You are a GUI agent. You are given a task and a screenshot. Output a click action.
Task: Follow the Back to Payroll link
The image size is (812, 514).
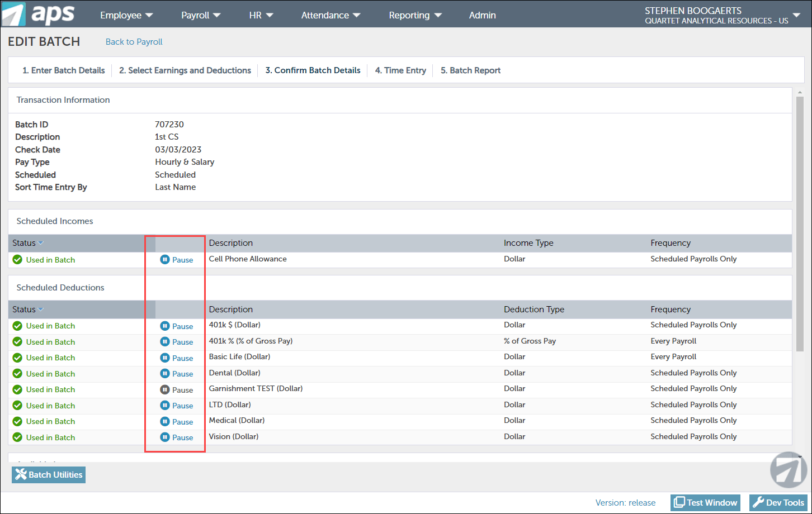click(134, 42)
